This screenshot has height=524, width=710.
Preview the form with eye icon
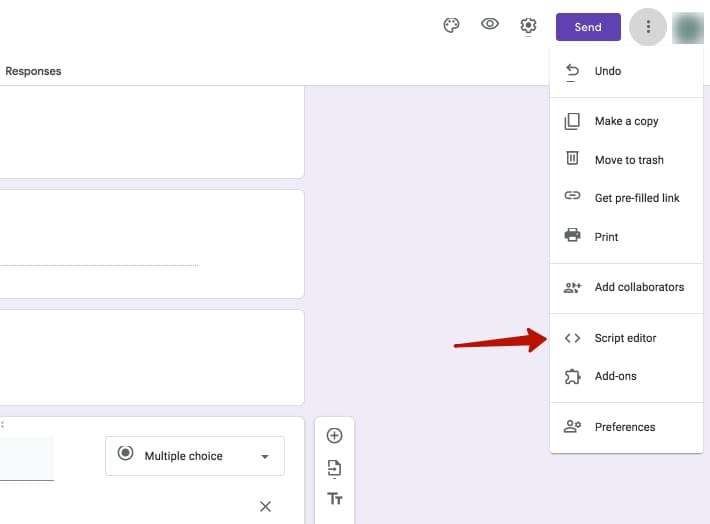click(489, 24)
